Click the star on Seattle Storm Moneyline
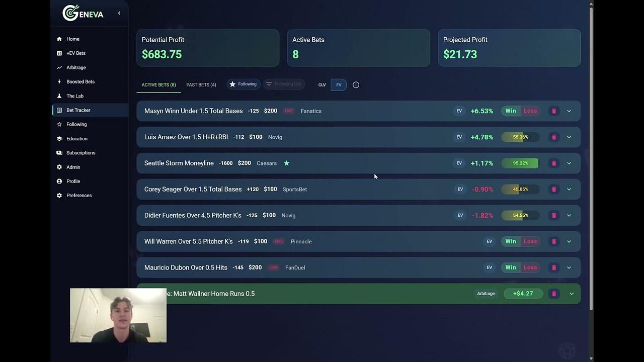644x362 pixels. 286,163
